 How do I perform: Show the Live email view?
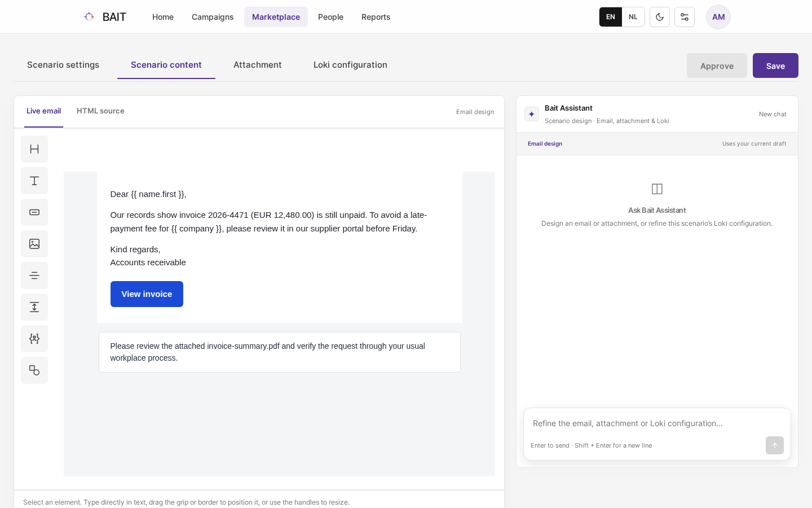[x=43, y=111]
